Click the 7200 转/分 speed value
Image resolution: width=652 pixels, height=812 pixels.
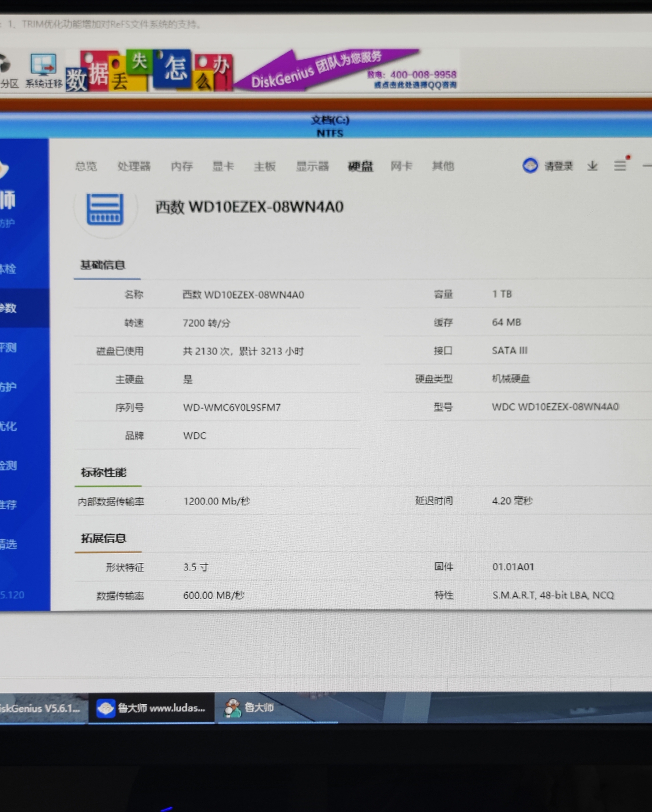206,323
